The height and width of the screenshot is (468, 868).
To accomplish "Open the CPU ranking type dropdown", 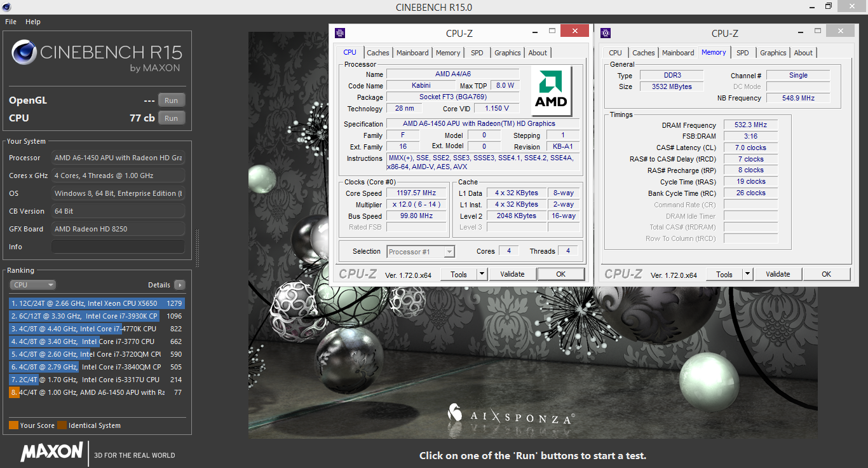I will tap(32, 285).
